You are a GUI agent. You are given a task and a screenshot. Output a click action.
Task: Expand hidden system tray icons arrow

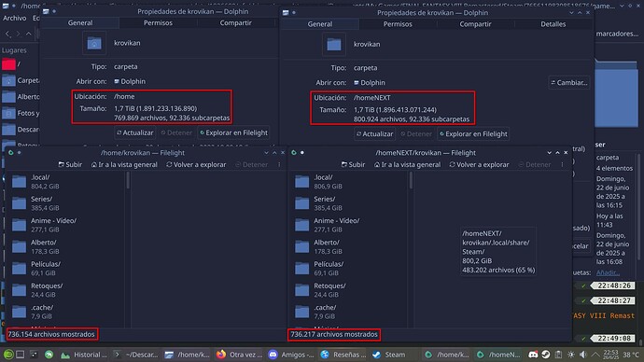point(595,355)
